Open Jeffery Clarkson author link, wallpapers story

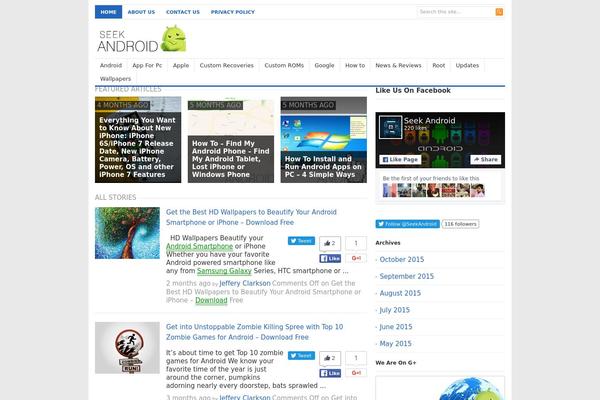coord(245,283)
